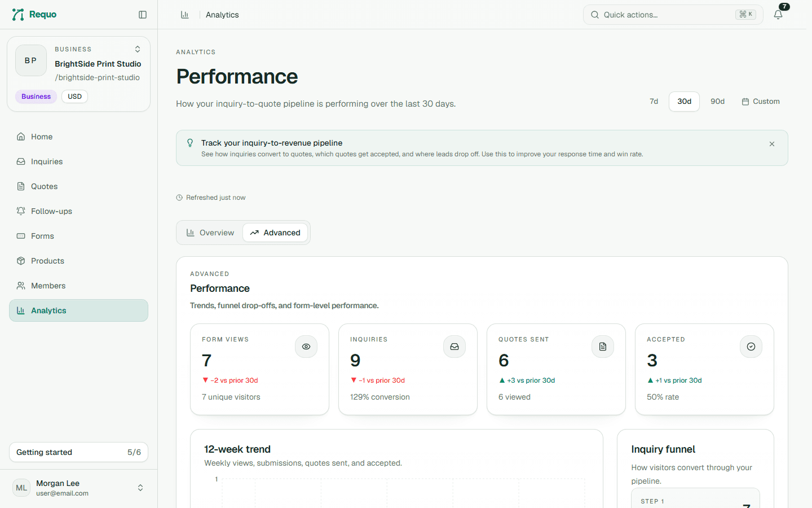Click the 12-week trend heading
Viewport: 812px width, 508px height.
(x=237, y=449)
